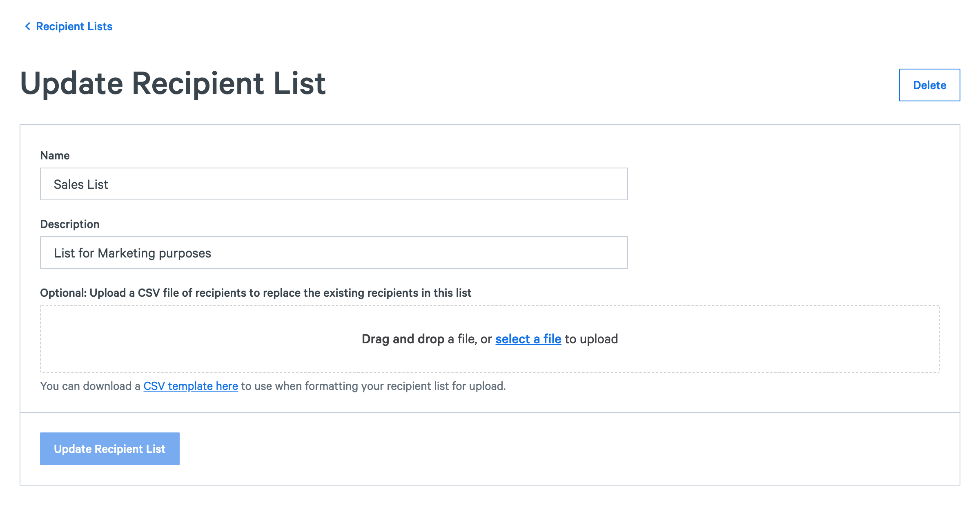
Task: Delete this recipient list
Action: (x=929, y=85)
